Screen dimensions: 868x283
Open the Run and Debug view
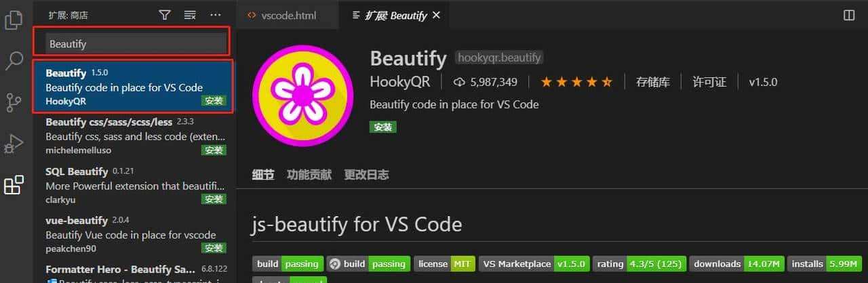(x=14, y=144)
